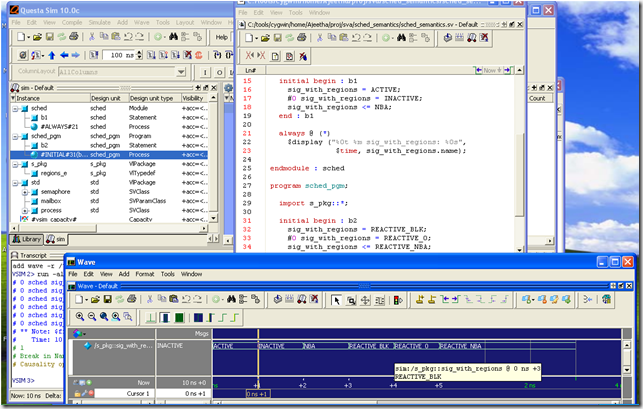Open the Format menu in Wave window
Image resolution: width=643 pixels, height=409 pixels.
[146, 273]
